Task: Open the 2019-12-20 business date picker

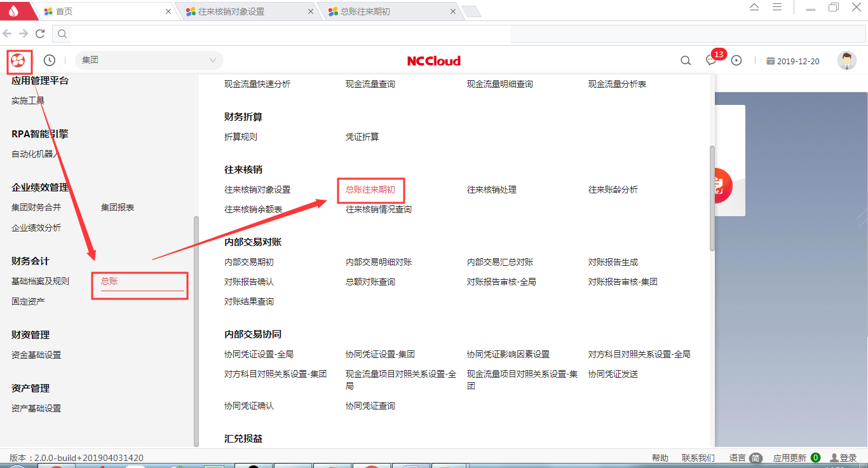Action: (793, 62)
